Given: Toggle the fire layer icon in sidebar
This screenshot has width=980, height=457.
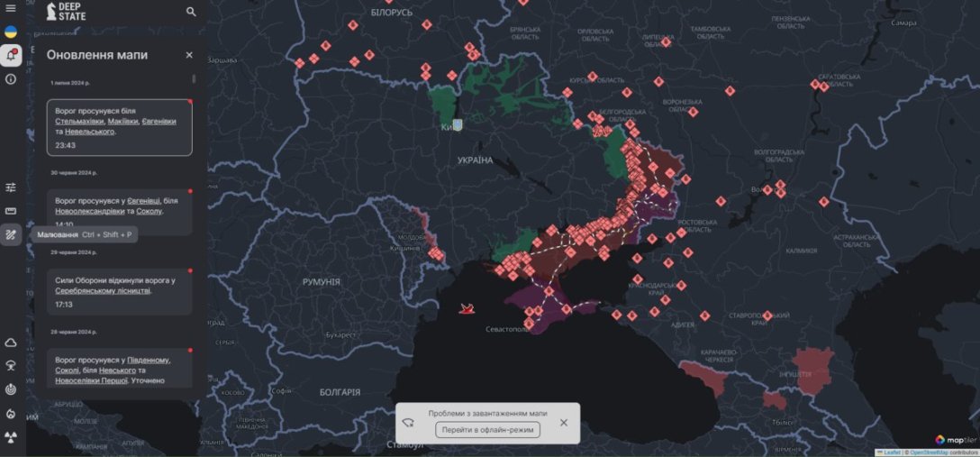Looking at the screenshot, I should tap(11, 414).
